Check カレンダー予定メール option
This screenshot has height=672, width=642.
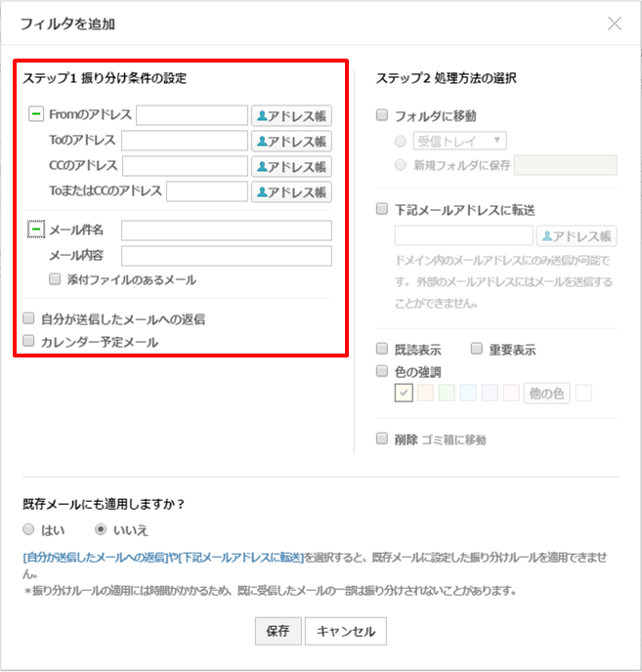29,342
